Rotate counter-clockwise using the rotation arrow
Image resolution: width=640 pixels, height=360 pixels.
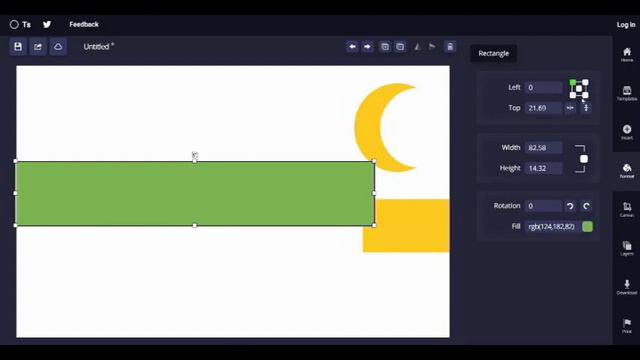point(570,206)
